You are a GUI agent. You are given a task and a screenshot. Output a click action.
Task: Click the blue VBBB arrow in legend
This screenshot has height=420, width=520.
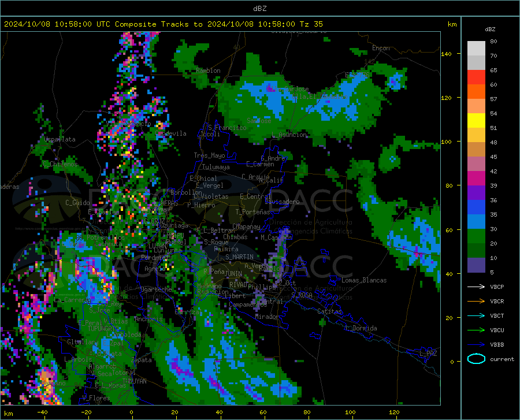click(476, 345)
